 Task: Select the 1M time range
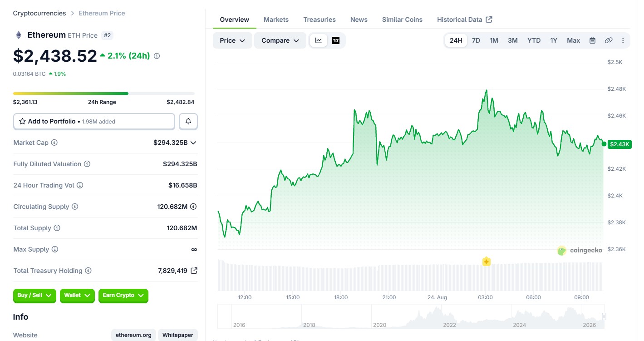click(x=494, y=40)
